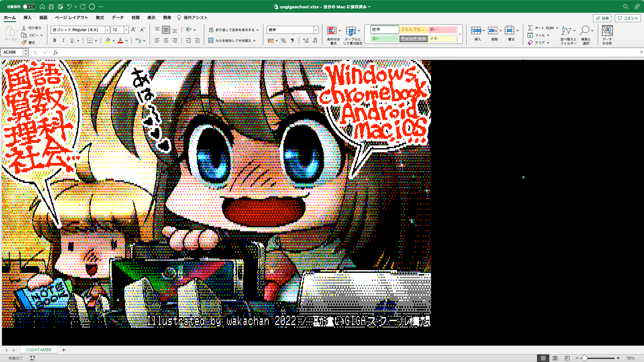Viewport: 644px width, 362px height.
Task: Switch to Normal view in status bar
Action: [x=543, y=358]
